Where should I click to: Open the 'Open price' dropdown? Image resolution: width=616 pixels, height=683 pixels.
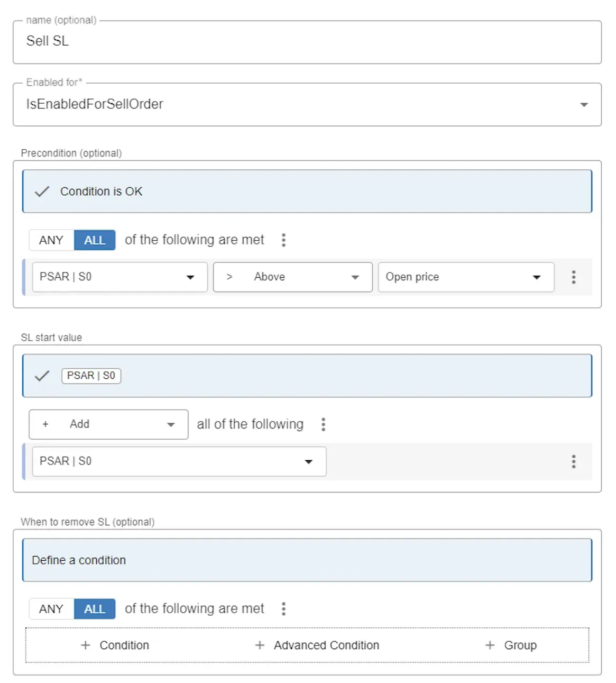pos(465,277)
